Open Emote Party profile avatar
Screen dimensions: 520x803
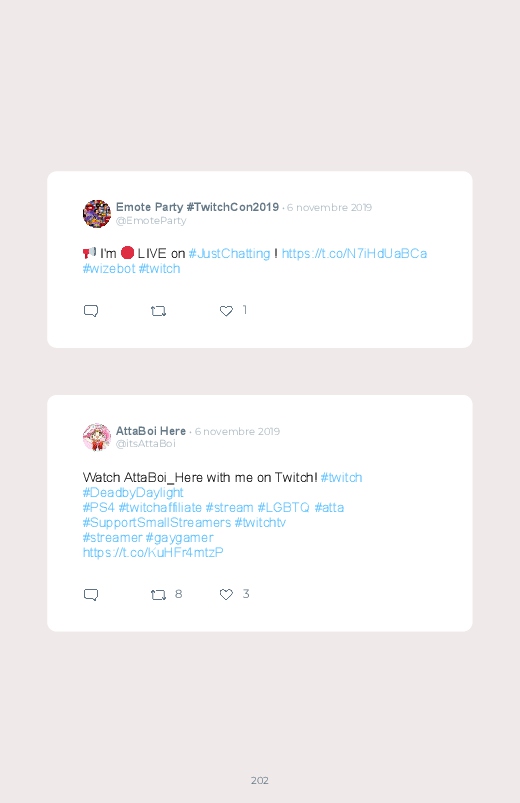(x=97, y=214)
